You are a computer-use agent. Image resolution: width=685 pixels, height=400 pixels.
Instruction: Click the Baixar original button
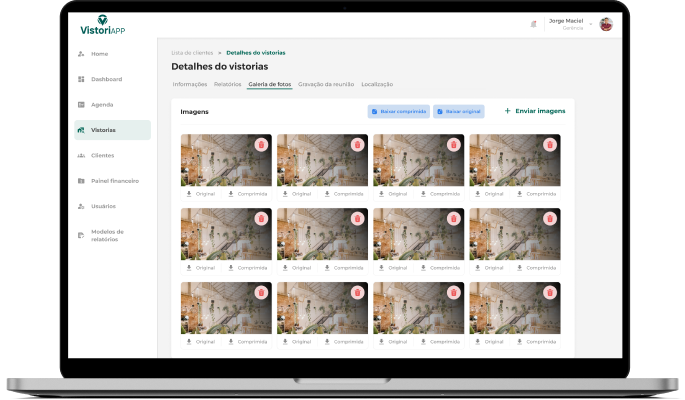[x=459, y=112]
